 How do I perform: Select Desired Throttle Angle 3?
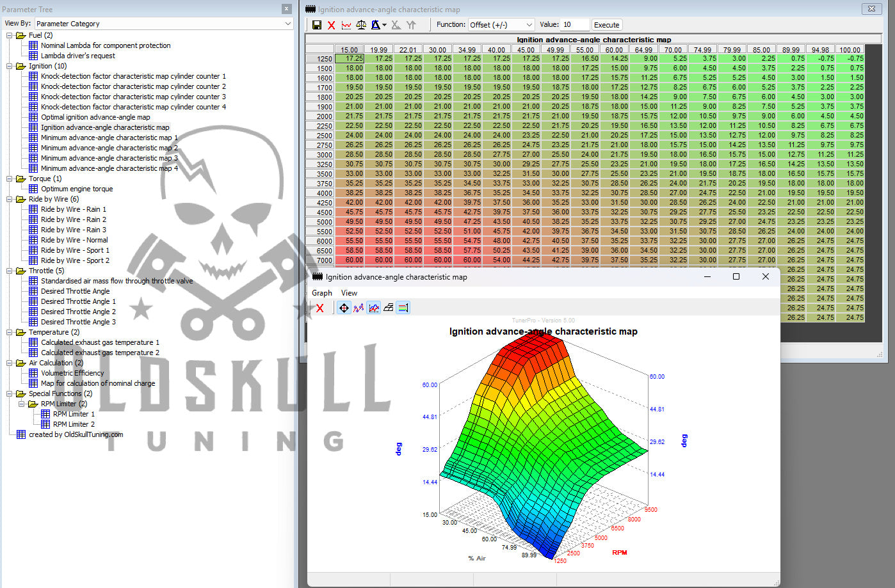(x=78, y=322)
